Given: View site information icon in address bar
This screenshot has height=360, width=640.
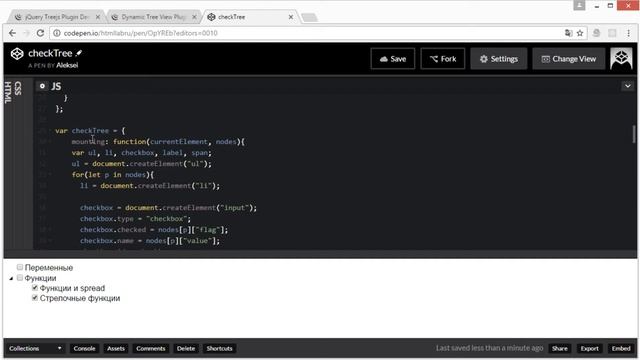Looking at the screenshot, I should pos(57,33).
